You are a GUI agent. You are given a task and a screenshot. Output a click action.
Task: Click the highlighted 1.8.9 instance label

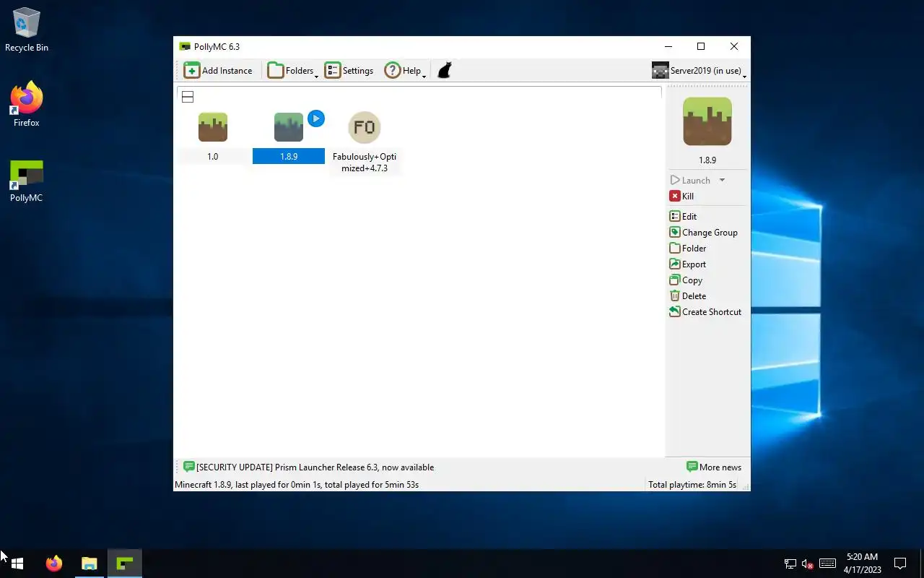tap(289, 156)
